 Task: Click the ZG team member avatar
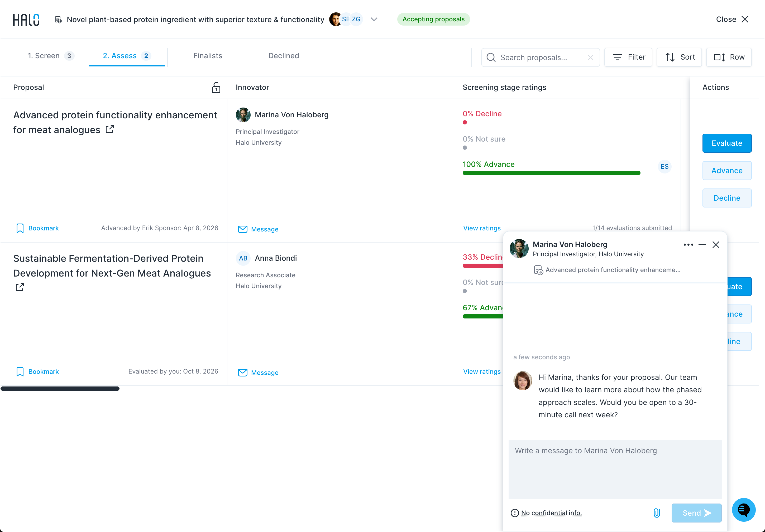point(356,19)
